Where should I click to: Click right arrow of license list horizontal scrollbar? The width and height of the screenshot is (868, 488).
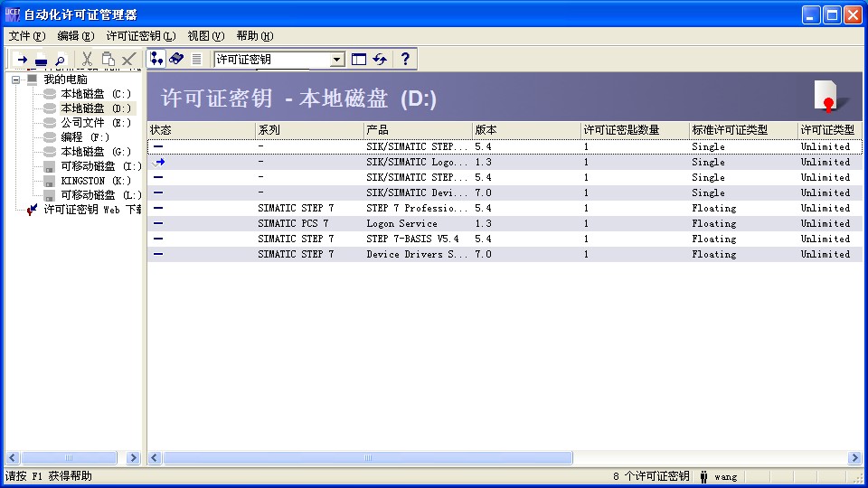tap(854, 458)
